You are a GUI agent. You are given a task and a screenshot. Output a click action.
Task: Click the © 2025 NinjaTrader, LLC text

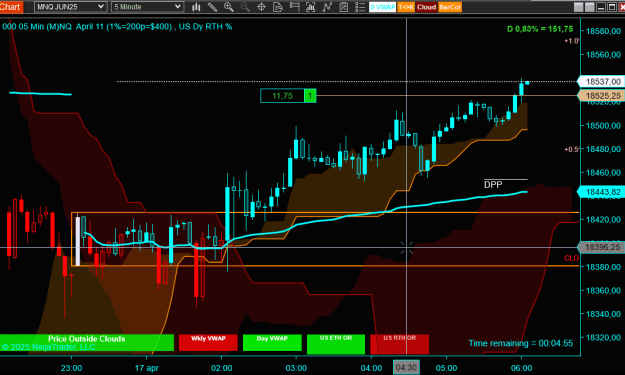(x=49, y=347)
